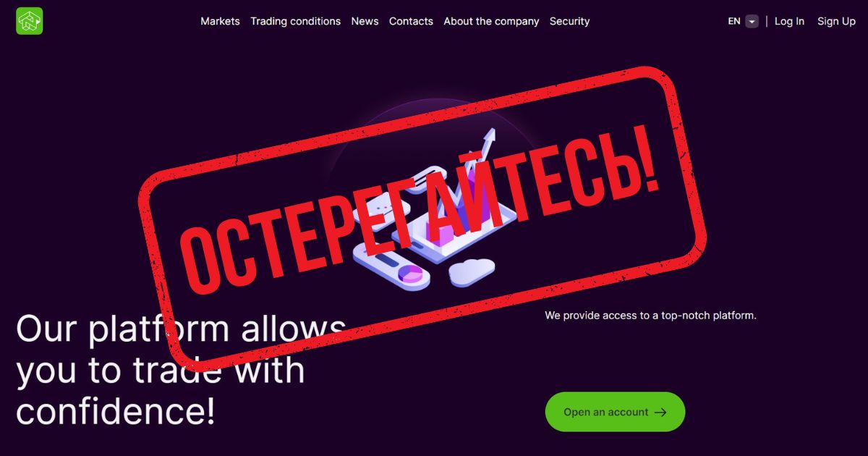Go to Trading conditions page
The height and width of the screenshot is (456, 868).
click(295, 22)
